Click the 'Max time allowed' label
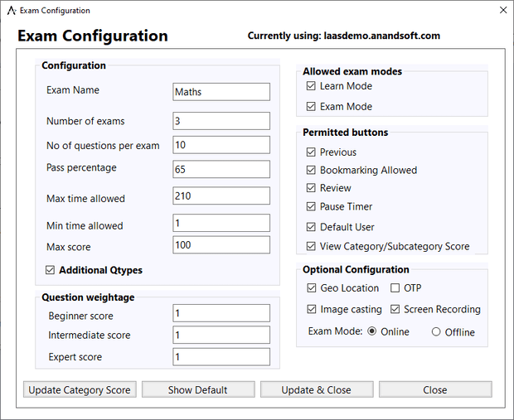The image size is (514, 420). tap(85, 199)
